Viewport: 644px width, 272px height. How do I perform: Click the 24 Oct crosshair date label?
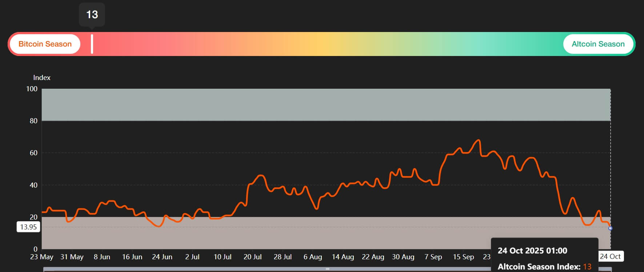[x=610, y=256]
